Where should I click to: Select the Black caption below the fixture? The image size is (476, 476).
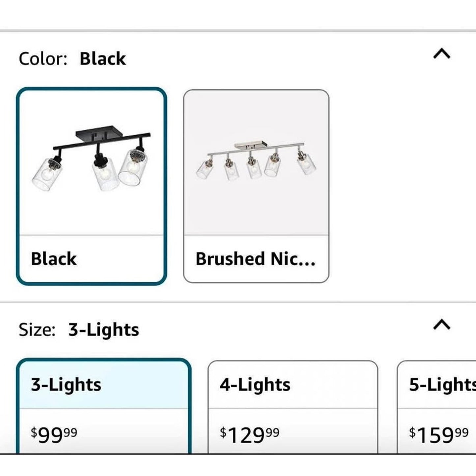pyautogui.click(x=54, y=259)
